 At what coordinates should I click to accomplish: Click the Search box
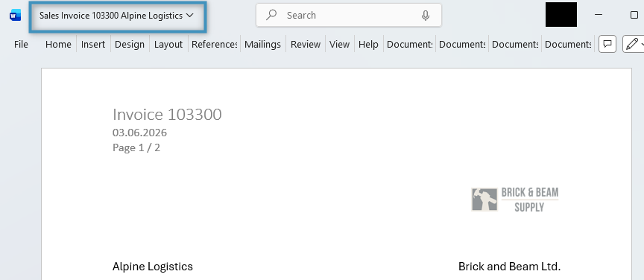coord(349,15)
